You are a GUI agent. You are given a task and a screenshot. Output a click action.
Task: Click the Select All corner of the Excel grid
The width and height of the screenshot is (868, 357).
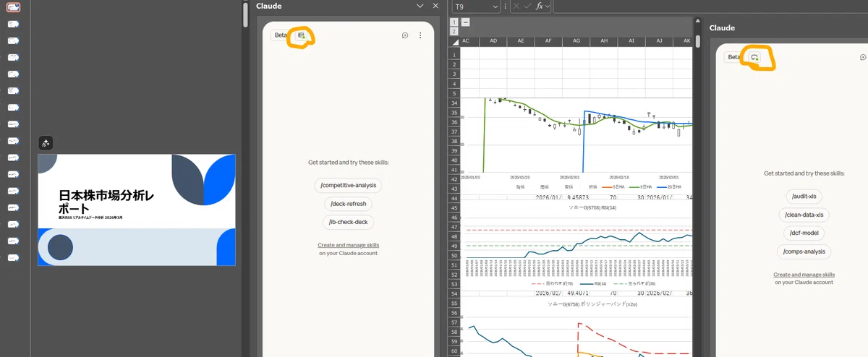coord(455,41)
